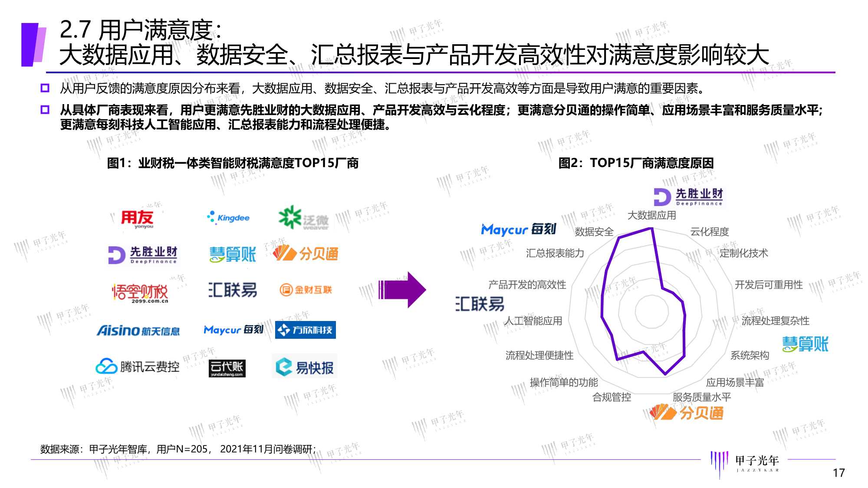The width and height of the screenshot is (868, 488).
Task: Click the 云代账 logo
Action: [227, 368]
